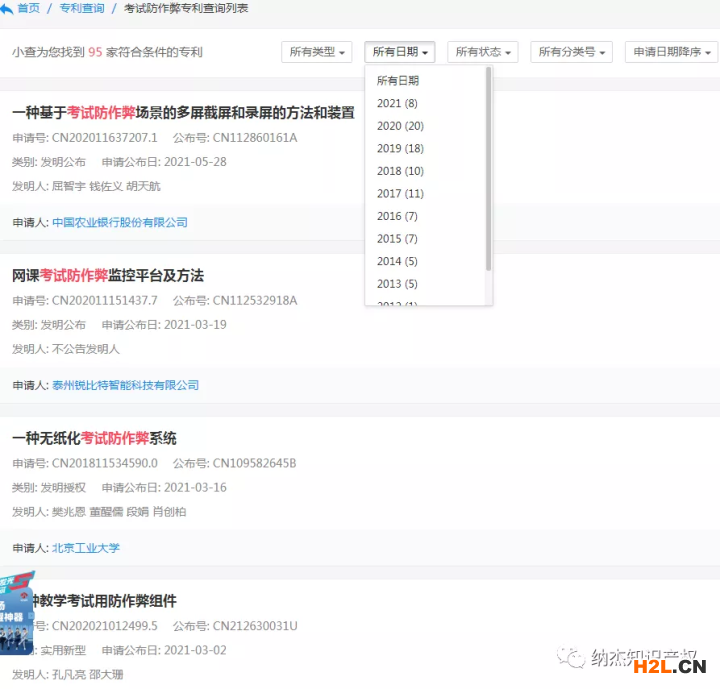720x689 pixels.
Task: Expand the 所有类型 dropdown
Action: (x=319, y=52)
